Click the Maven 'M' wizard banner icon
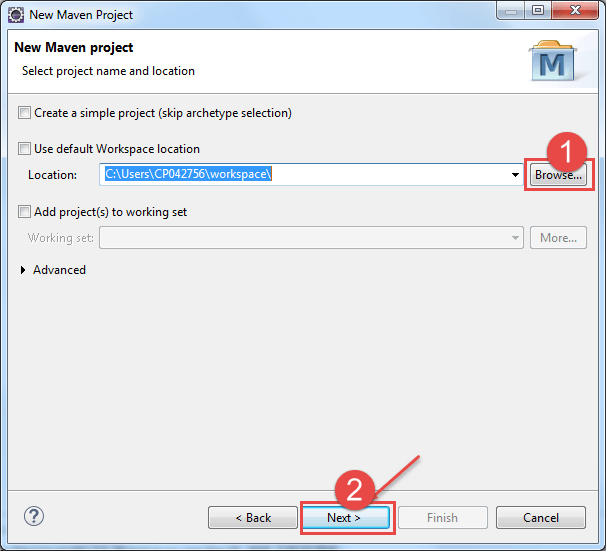606x551 pixels. (x=551, y=61)
